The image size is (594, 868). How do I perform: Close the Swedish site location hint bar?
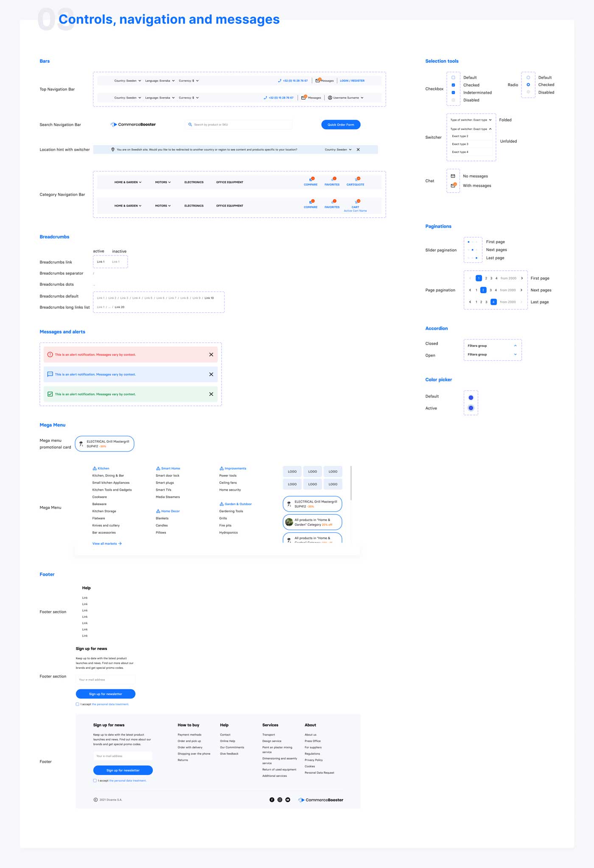[358, 149]
